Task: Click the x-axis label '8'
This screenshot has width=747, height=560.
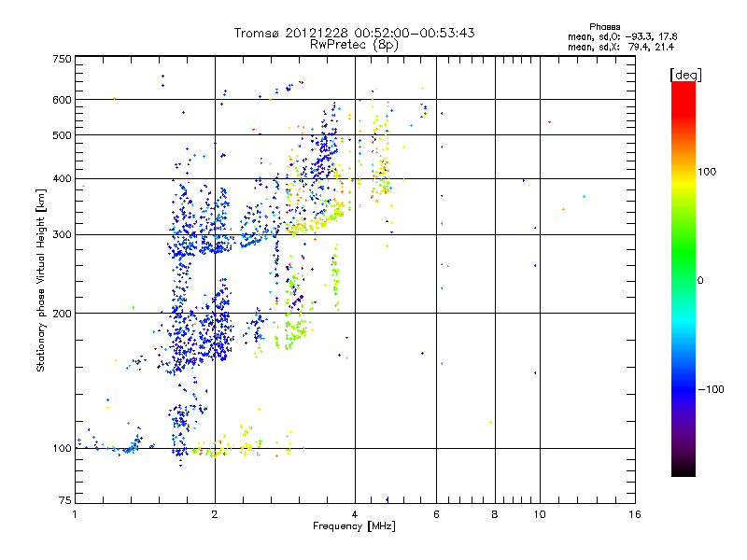Action: [x=495, y=514]
